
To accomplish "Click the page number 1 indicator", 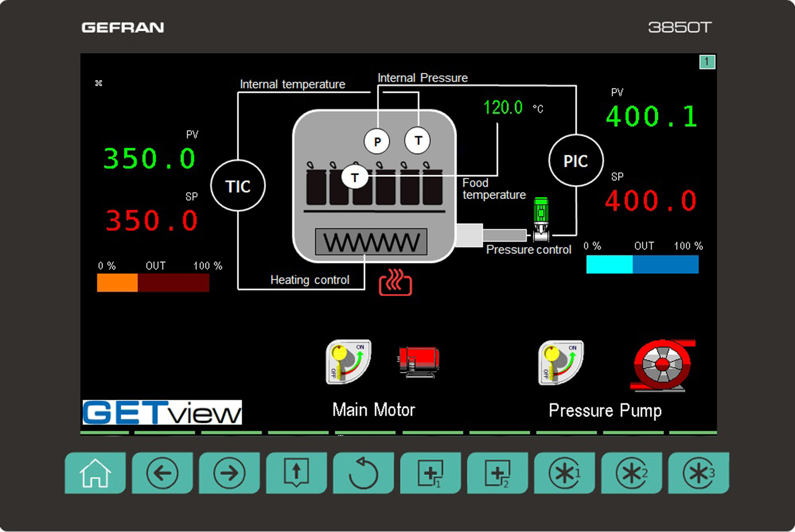I will pyautogui.click(x=707, y=62).
